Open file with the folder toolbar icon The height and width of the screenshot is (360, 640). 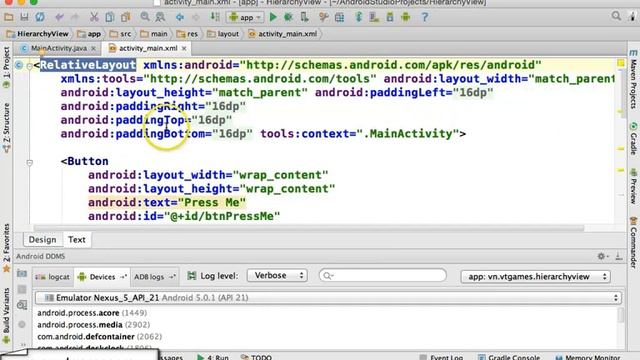coord(9,17)
